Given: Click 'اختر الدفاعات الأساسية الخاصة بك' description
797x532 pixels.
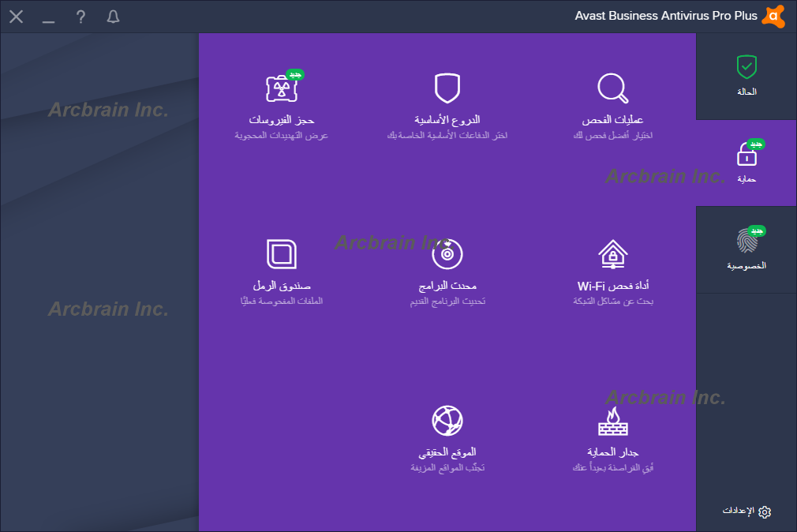Looking at the screenshot, I should coord(447,135).
